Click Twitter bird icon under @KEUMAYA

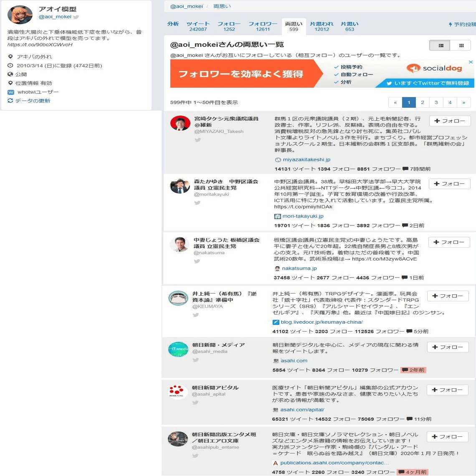(x=195, y=315)
